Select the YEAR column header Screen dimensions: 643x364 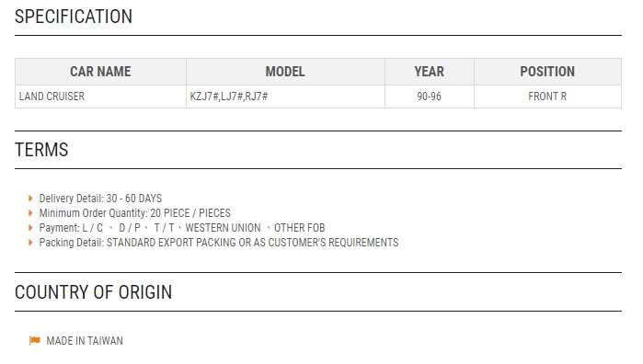tap(430, 72)
